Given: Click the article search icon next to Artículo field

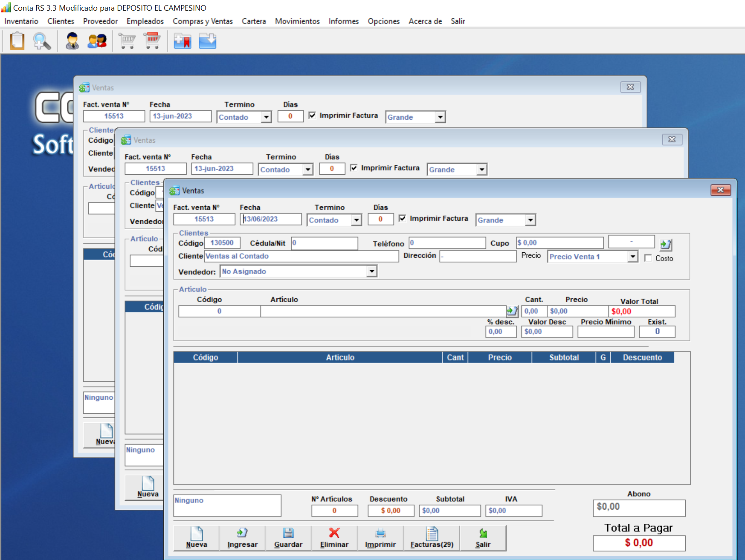Looking at the screenshot, I should (x=512, y=311).
